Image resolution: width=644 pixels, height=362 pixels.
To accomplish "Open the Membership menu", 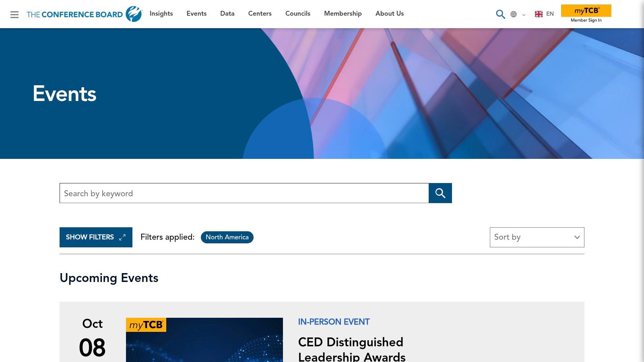I will pyautogui.click(x=343, y=14).
